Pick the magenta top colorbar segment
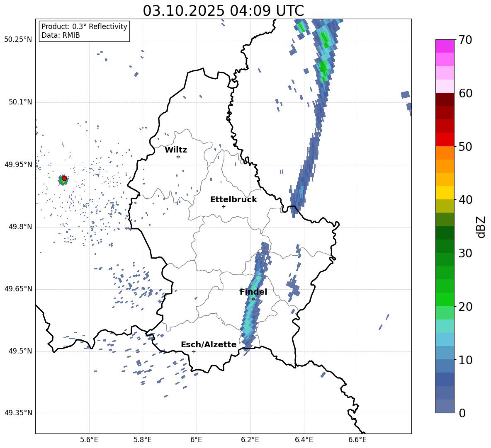491x448 pixels. pyautogui.click(x=445, y=46)
